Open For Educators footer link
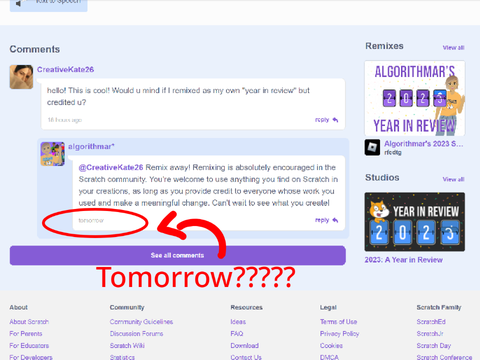 point(29,346)
